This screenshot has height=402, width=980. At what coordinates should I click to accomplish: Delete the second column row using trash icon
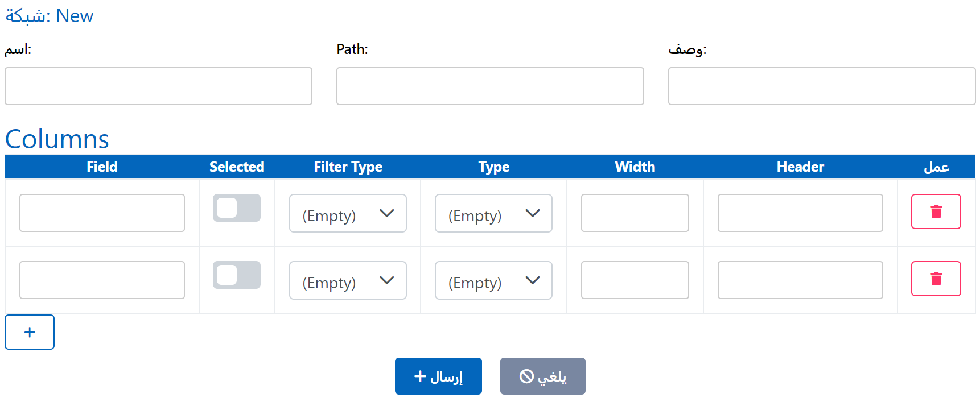pyautogui.click(x=936, y=279)
